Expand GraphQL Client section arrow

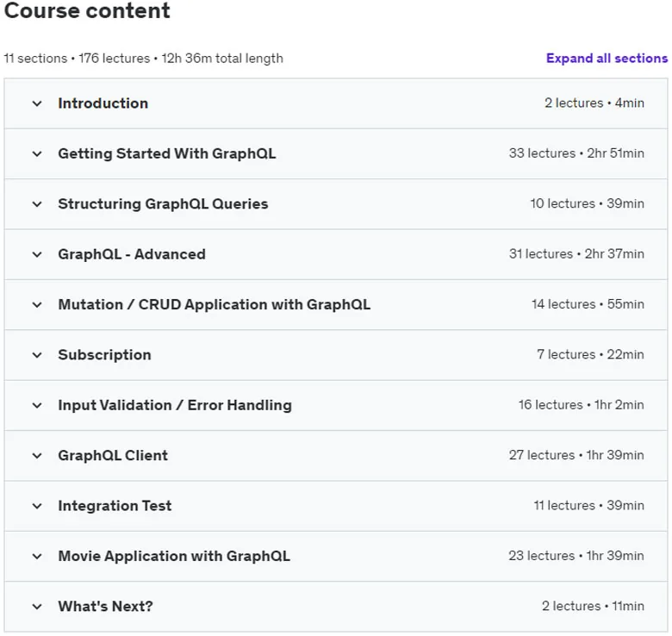(x=37, y=456)
